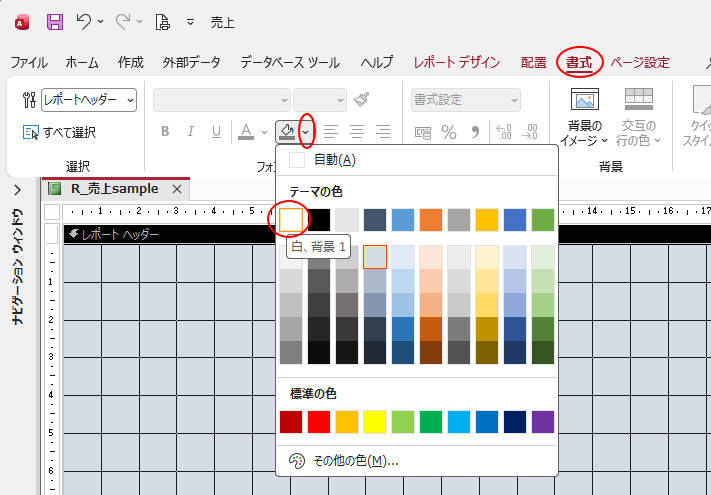Click the Format Painter brush icon
The image size is (711, 495).
pyautogui.click(x=361, y=99)
